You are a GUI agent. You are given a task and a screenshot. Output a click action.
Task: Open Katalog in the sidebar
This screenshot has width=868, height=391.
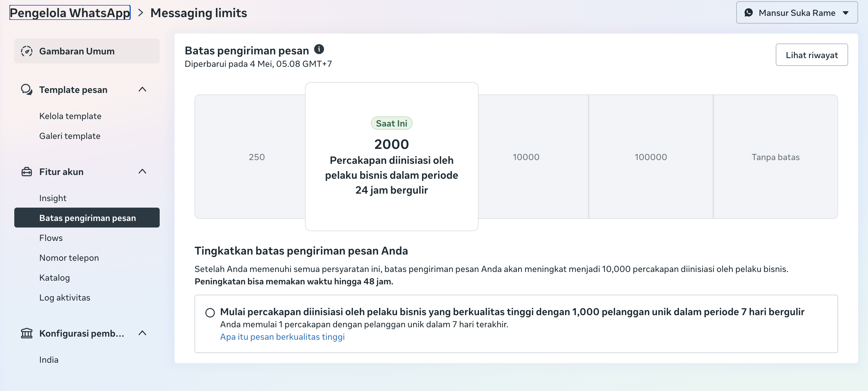coord(55,278)
